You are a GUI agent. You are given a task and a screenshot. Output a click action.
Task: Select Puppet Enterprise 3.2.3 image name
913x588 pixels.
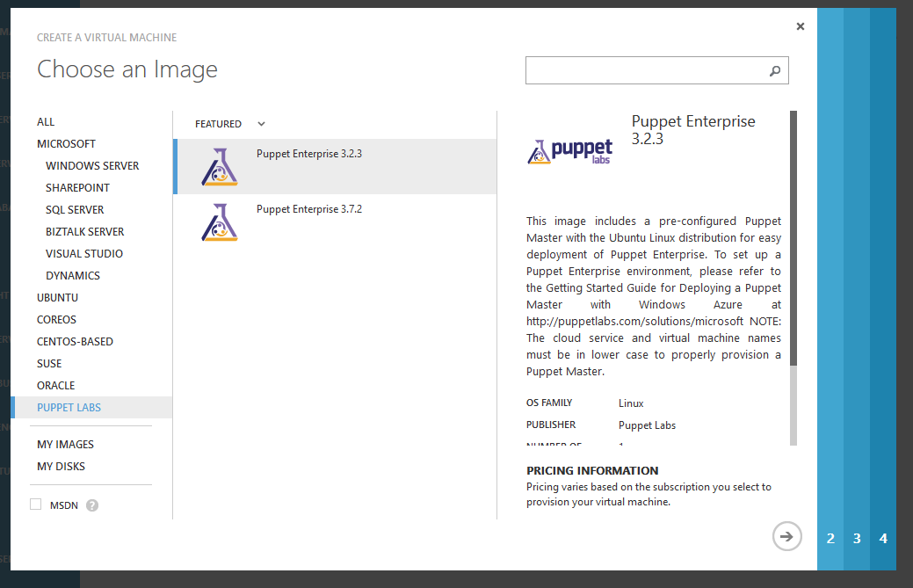click(x=309, y=154)
